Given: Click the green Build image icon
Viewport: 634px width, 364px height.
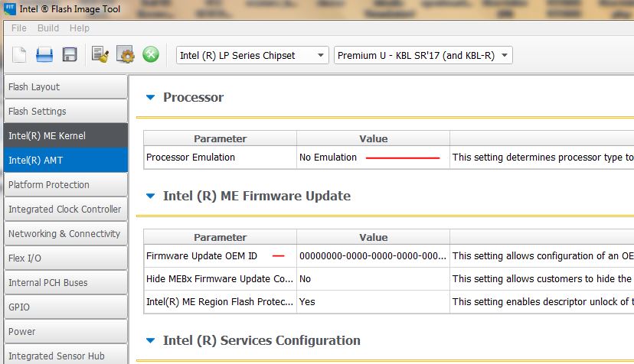Looking at the screenshot, I should click(151, 55).
